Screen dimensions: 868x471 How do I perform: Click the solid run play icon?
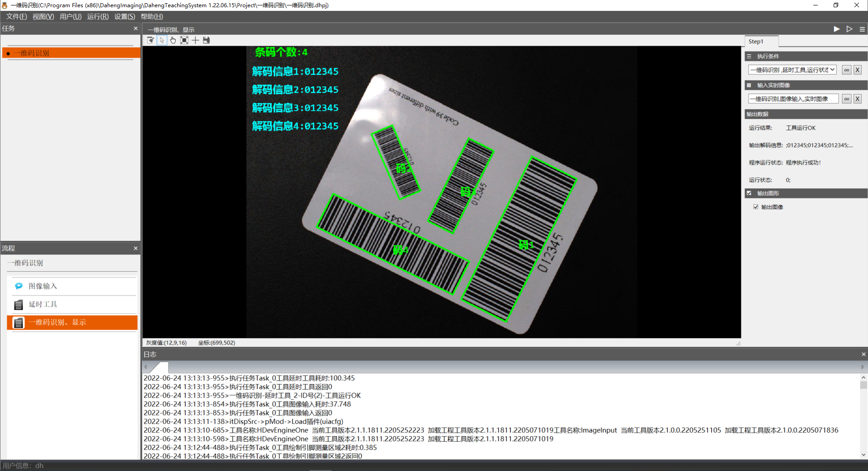coord(836,29)
